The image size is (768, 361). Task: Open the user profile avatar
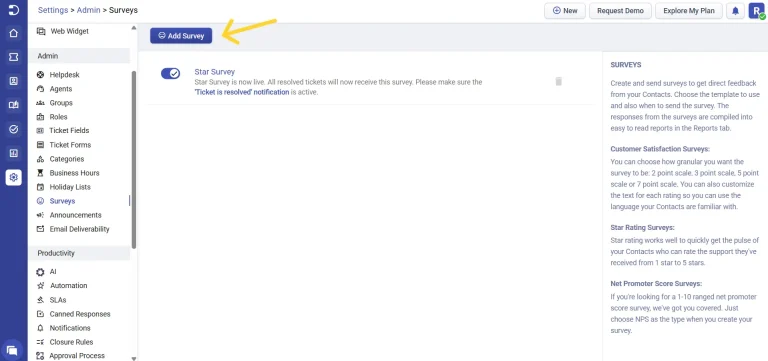point(756,11)
